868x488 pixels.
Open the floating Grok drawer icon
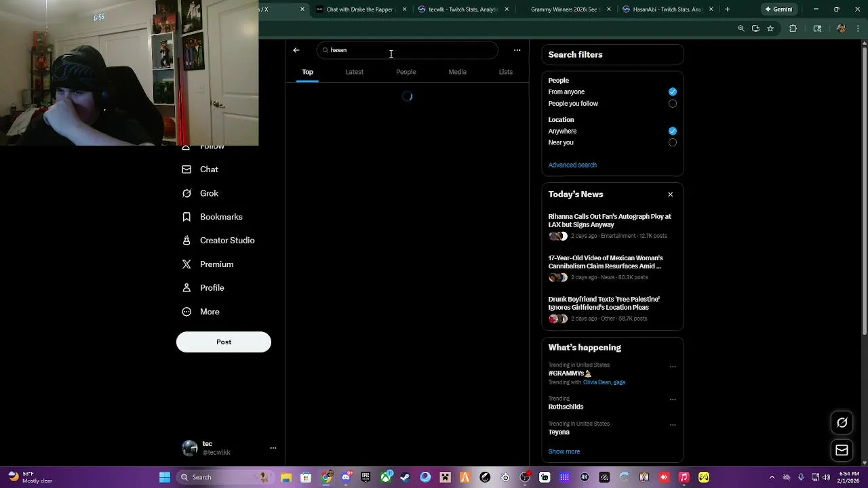(842, 423)
